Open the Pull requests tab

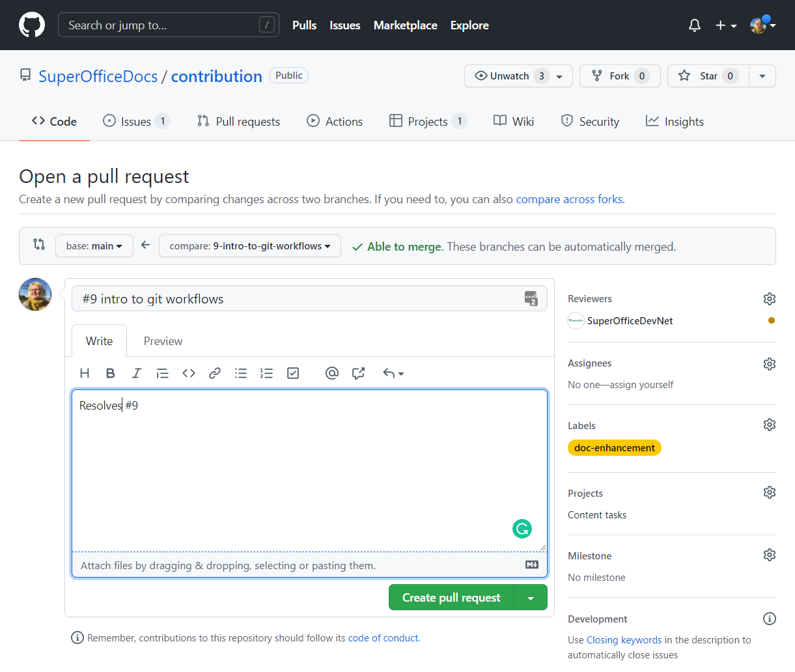coord(238,122)
